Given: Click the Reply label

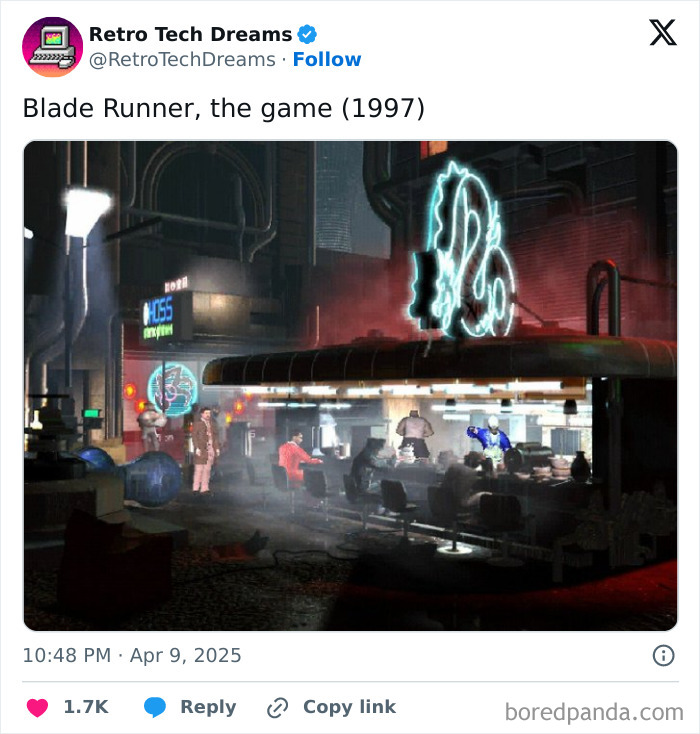Looking at the screenshot, I should point(208,707).
